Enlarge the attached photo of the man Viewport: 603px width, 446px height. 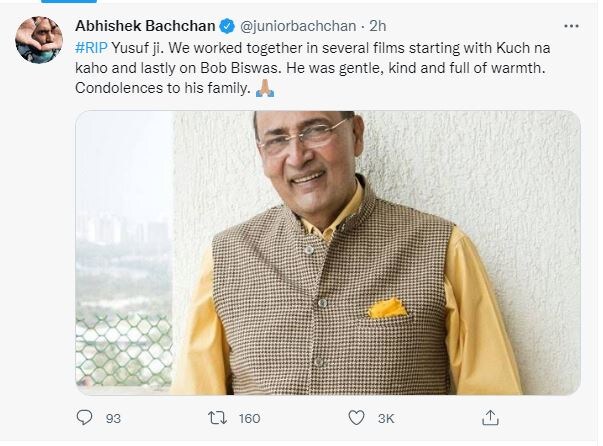pos(327,251)
